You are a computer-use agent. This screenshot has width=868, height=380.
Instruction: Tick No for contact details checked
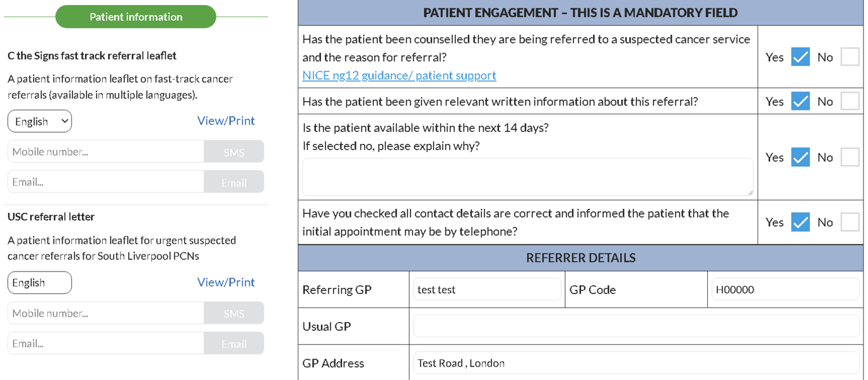850,222
